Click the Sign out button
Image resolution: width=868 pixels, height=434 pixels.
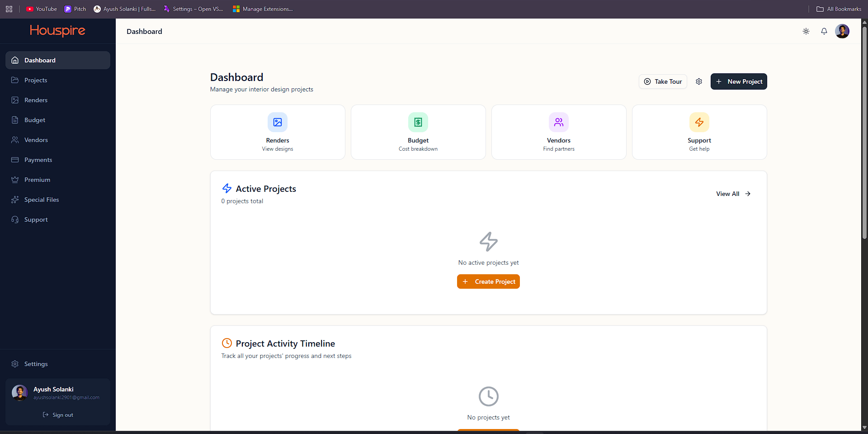58,415
